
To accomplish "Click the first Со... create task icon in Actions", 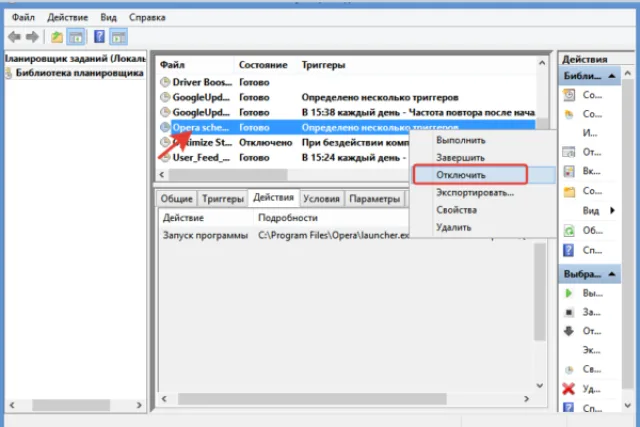I will 569,95.
